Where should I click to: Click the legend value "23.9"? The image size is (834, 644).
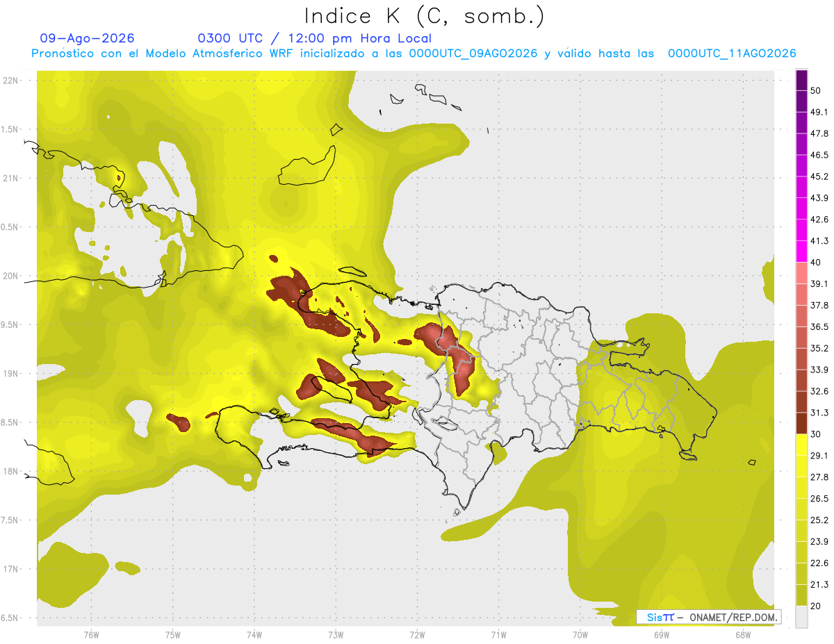pos(819,541)
